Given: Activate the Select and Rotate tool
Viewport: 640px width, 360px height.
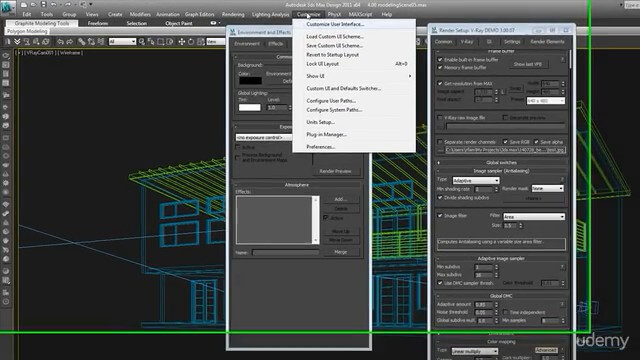Looking at the screenshot, I should (191, 42).
